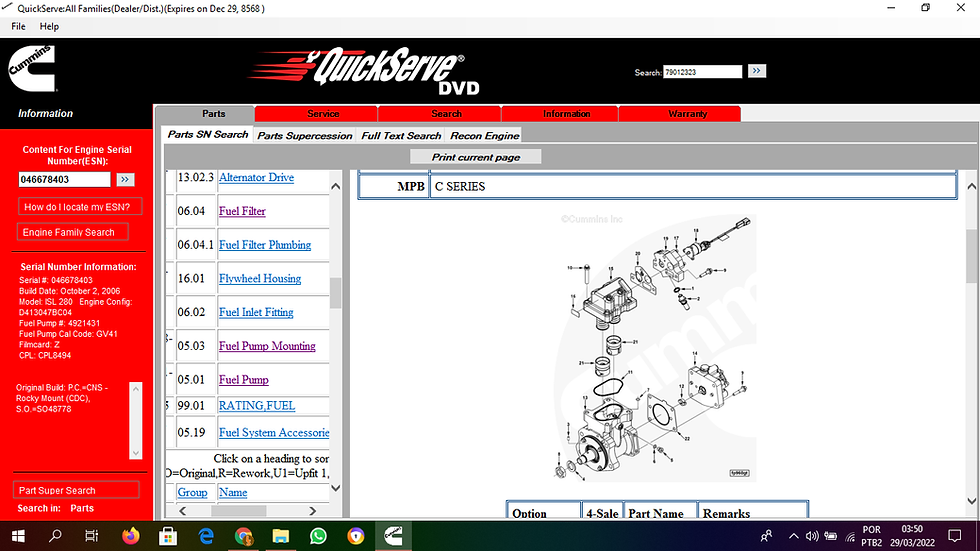Screen dimensions: 980x551
Task: Open the Information tab
Action: click(x=560, y=114)
